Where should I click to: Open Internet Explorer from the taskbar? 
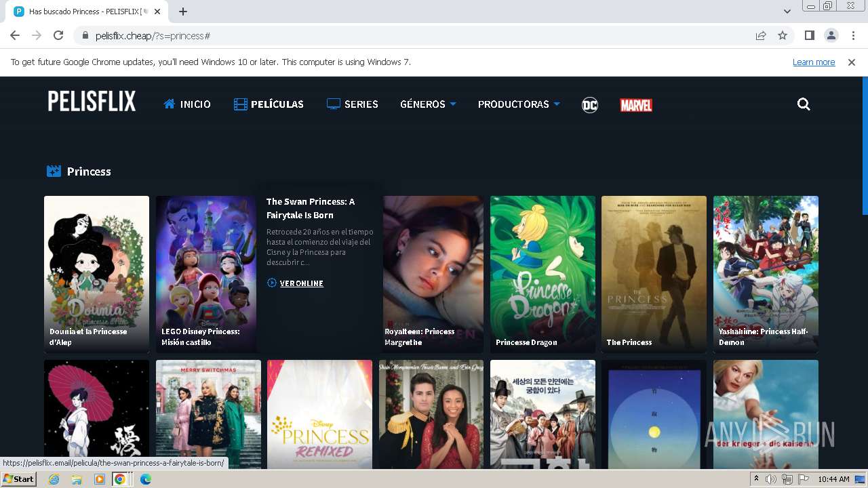pyautogui.click(x=54, y=479)
